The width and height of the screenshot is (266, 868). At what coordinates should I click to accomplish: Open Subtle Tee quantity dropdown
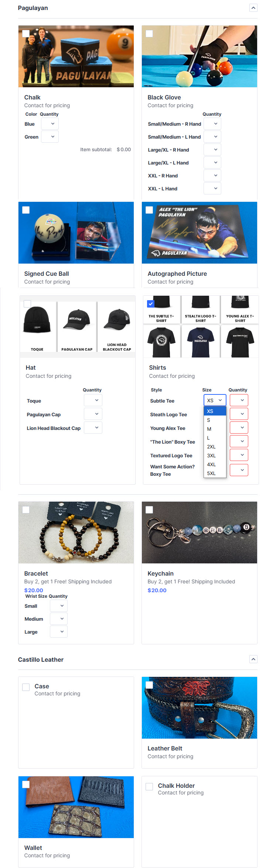239,400
